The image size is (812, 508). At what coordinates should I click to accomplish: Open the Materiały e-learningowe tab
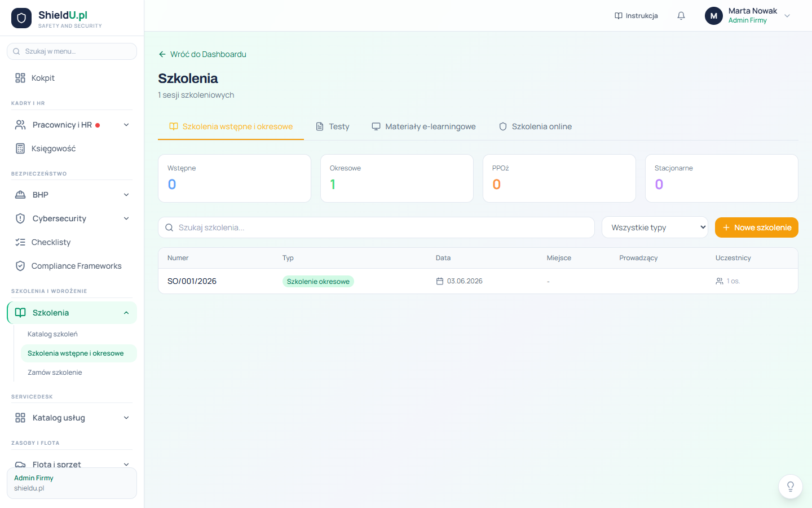(x=423, y=126)
